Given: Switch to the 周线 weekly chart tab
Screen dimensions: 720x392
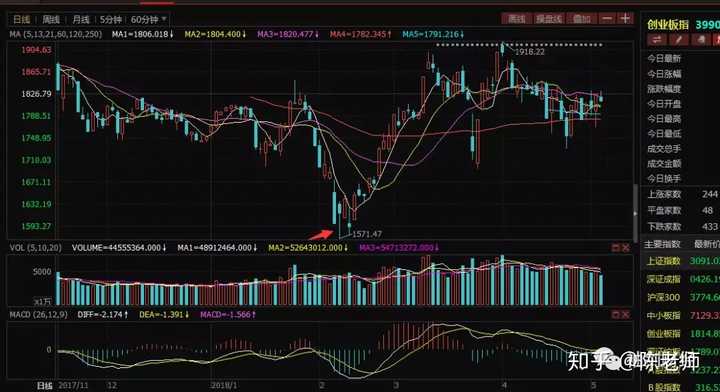Looking at the screenshot, I should pyautogui.click(x=51, y=19).
